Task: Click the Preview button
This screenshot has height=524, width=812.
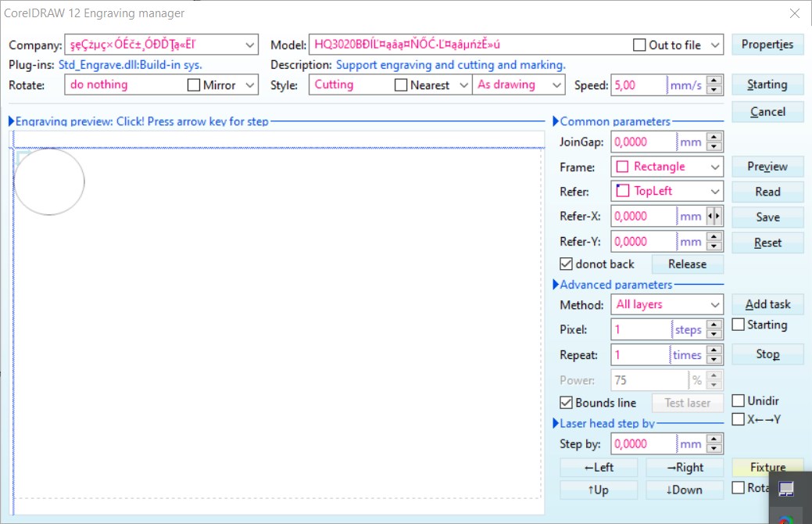Action: (767, 167)
